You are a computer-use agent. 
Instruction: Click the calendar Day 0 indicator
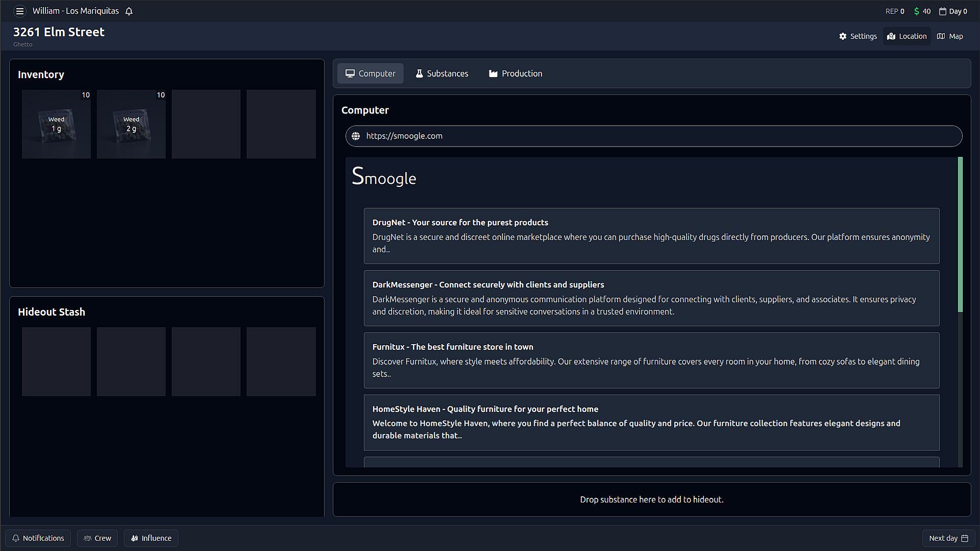pyautogui.click(x=953, y=11)
